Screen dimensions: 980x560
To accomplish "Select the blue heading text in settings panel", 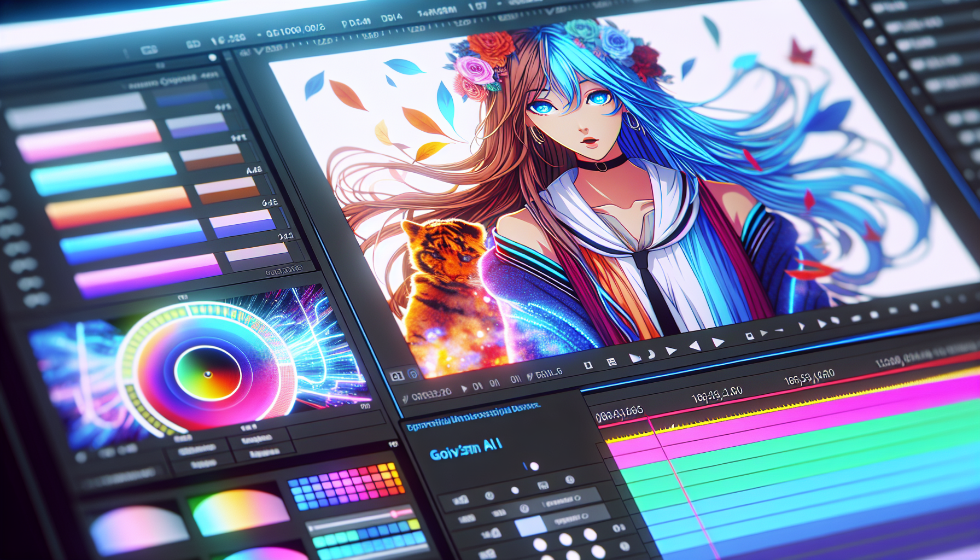I will 465,450.
